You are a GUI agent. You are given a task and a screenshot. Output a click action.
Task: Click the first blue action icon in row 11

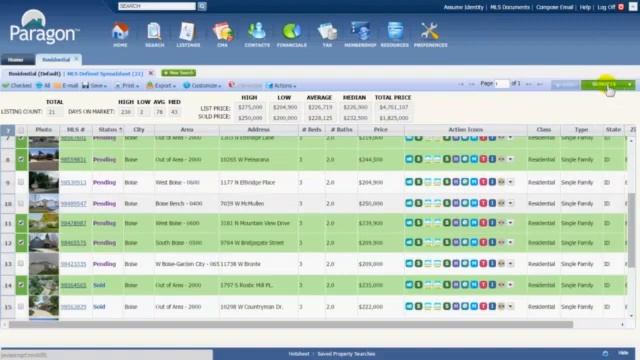click(409, 223)
